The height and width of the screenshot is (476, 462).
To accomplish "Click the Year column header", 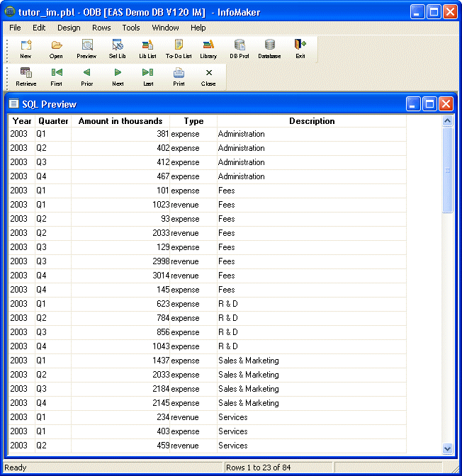I will pyautogui.click(x=22, y=121).
